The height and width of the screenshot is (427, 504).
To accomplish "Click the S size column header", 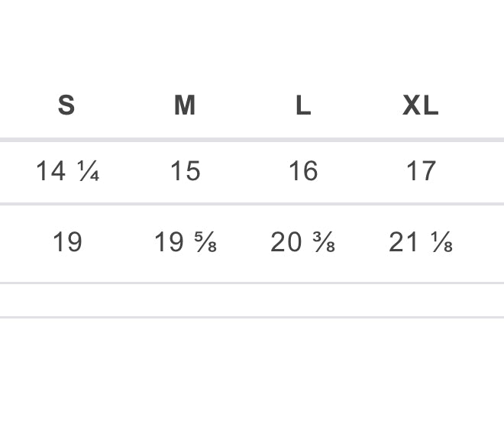I will tap(66, 105).
